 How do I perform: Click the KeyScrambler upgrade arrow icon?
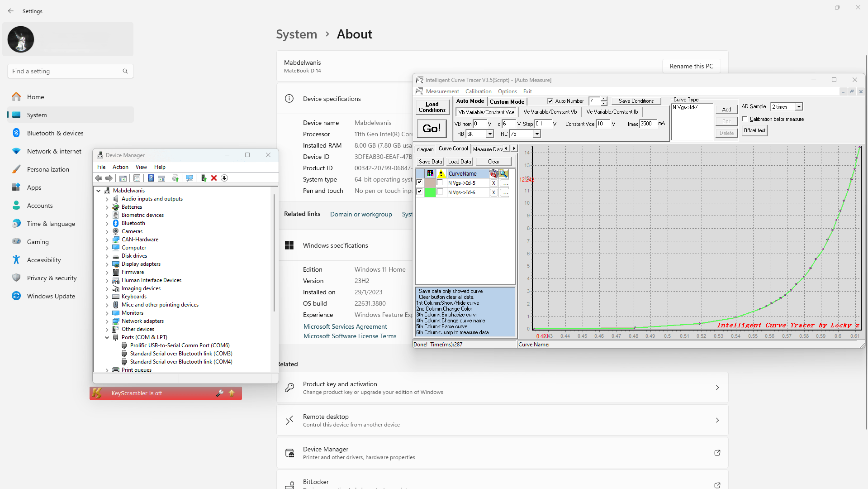pos(232,393)
